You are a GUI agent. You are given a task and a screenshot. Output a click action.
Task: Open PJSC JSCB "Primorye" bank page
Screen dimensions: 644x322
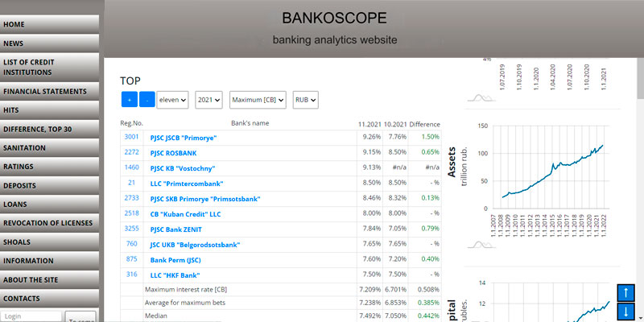click(x=184, y=138)
